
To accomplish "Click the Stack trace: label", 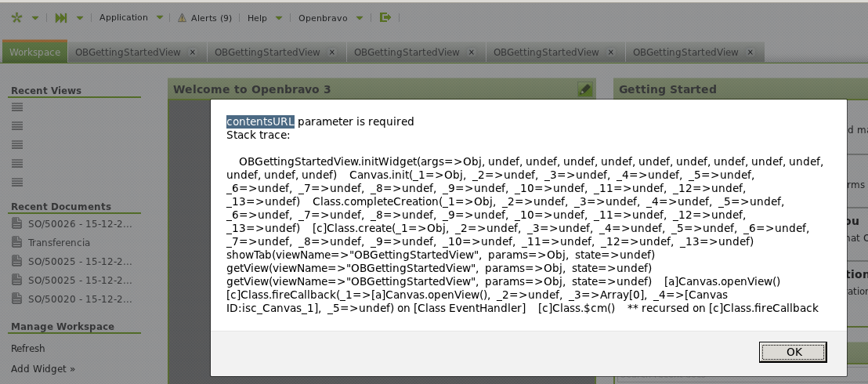I will (258, 136).
